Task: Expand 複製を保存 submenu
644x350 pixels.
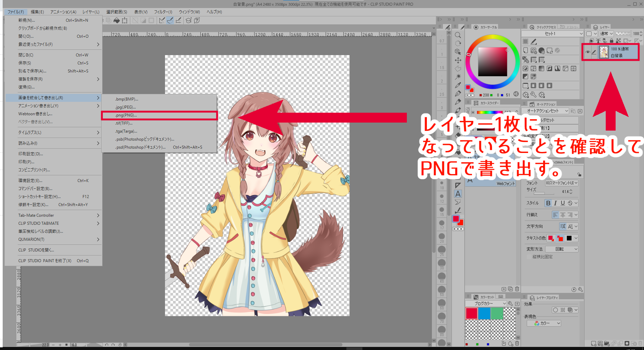Action: (53, 79)
